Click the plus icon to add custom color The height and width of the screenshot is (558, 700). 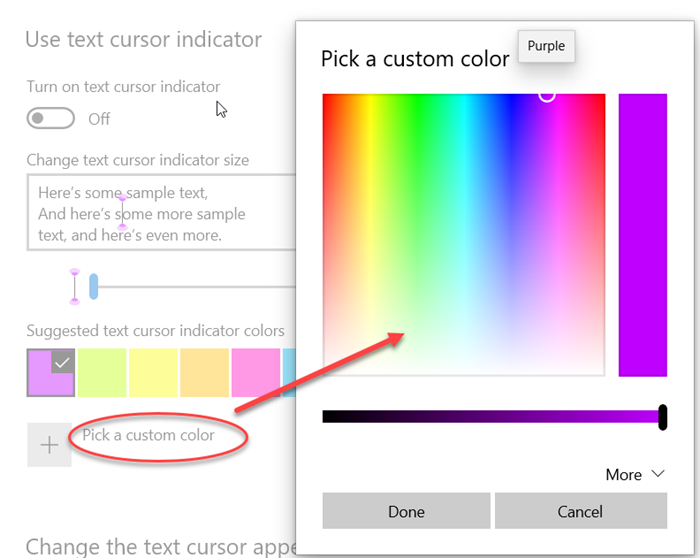click(49, 445)
